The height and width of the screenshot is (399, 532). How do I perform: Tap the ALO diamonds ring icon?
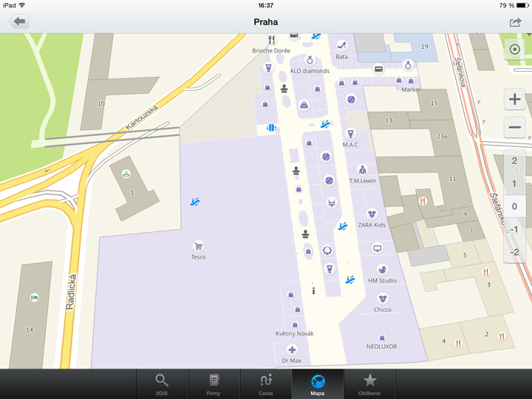(310, 60)
